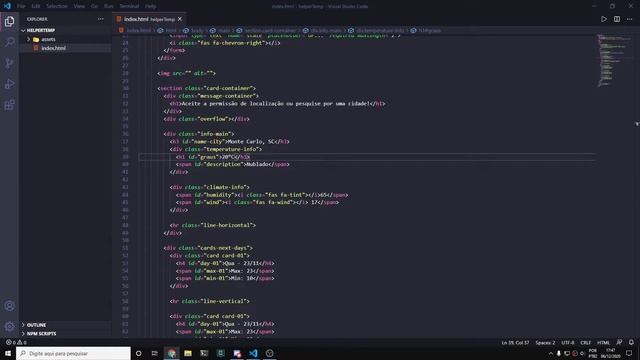640x360 pixels.
Task: Click code line with class="line-vertical"
Action: point(210,301)
